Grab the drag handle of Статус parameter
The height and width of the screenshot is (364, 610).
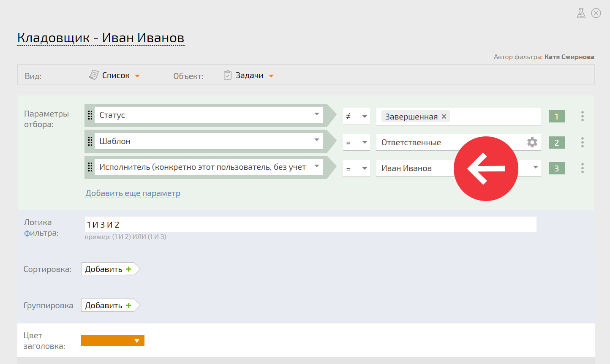pyautogui.click(x=90, y=115)
